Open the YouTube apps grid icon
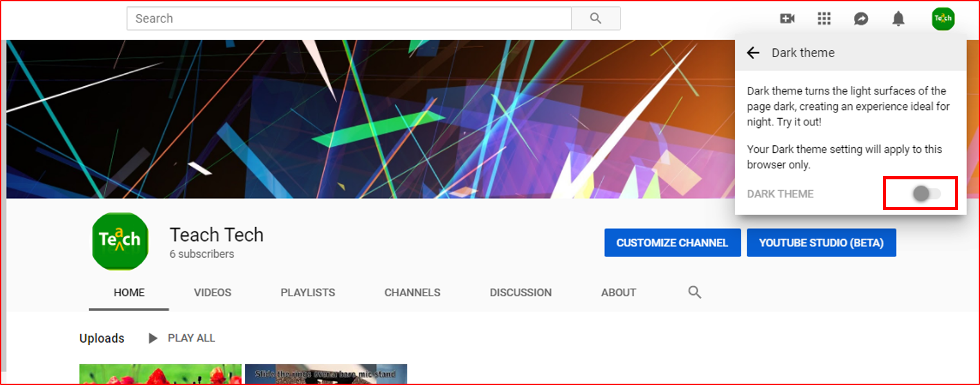 [x=824, y=19]
